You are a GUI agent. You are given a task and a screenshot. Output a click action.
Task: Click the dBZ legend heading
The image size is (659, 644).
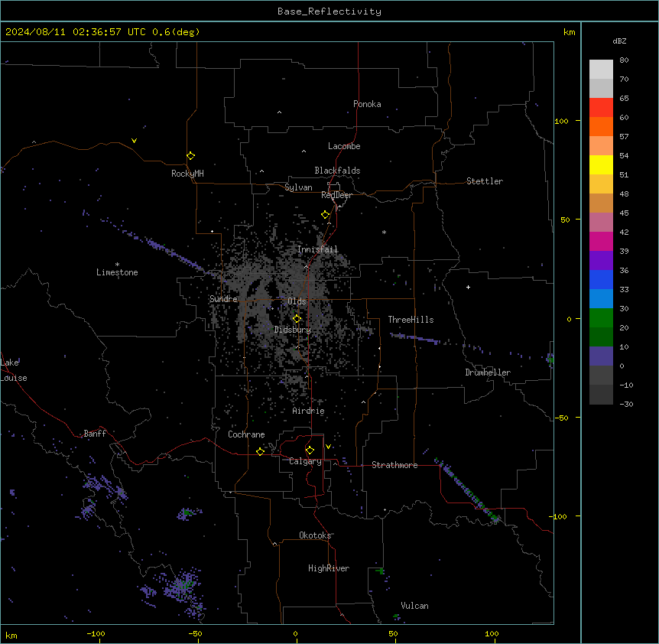point(619,41)
